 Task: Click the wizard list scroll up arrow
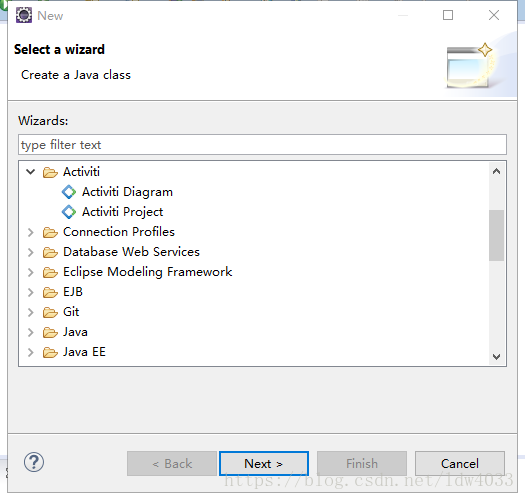click(497, 171)
